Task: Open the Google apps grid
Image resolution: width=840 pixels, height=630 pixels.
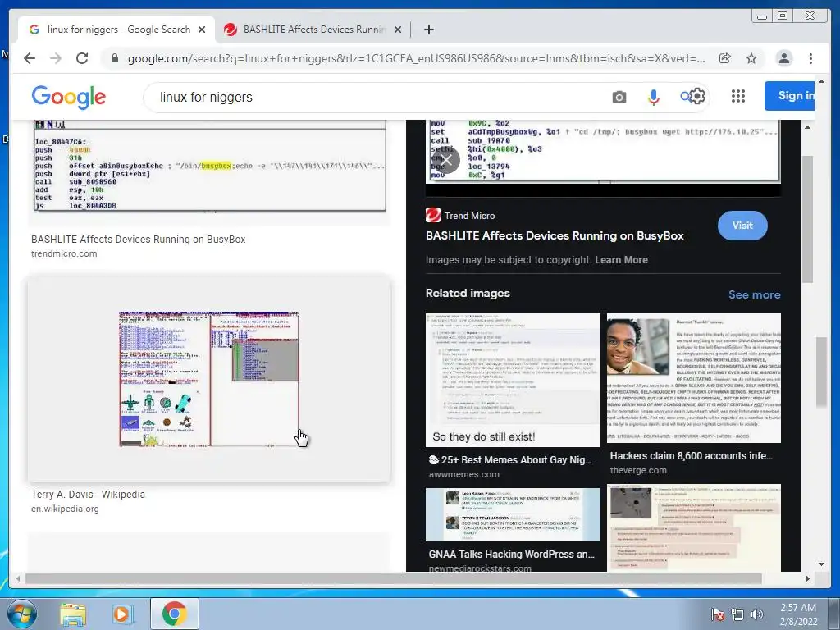Action: coord(738,96)
